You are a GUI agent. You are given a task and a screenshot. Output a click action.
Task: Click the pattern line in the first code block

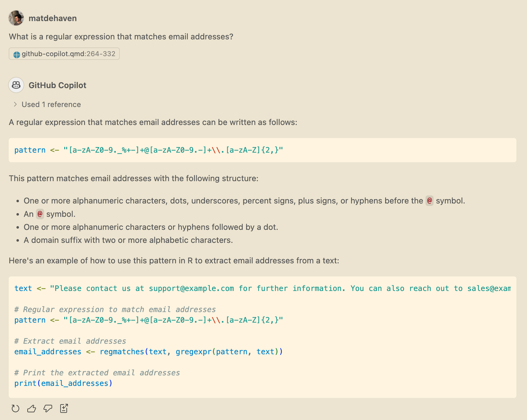point(149,150)
